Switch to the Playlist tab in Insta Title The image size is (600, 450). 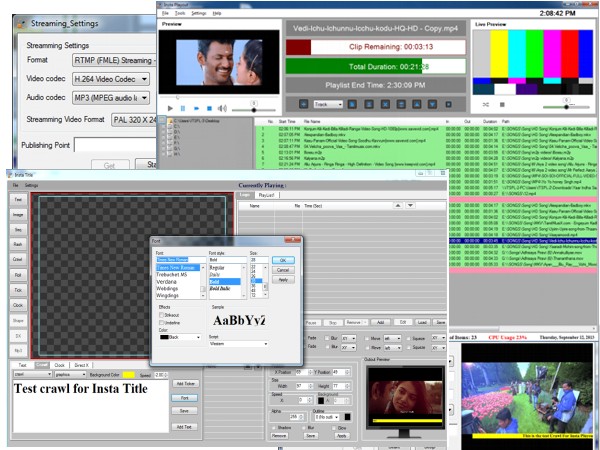[x=266, y=195]
